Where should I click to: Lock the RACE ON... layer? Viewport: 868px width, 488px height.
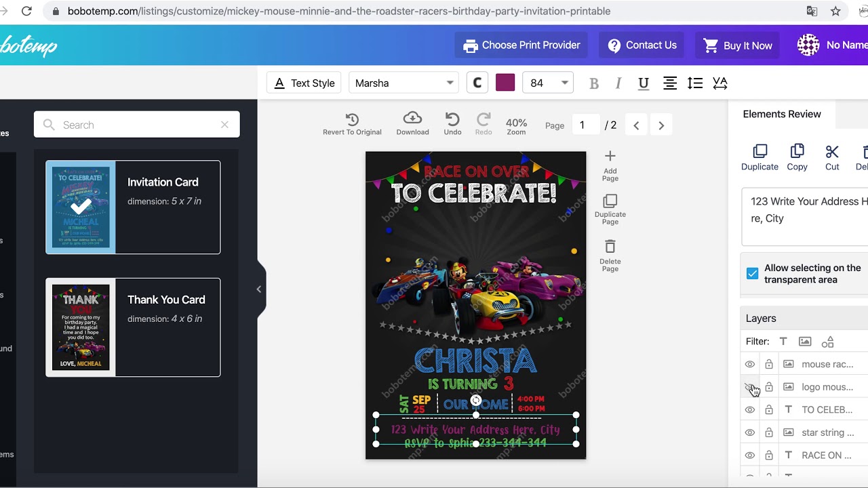click(x=769, y=455)
